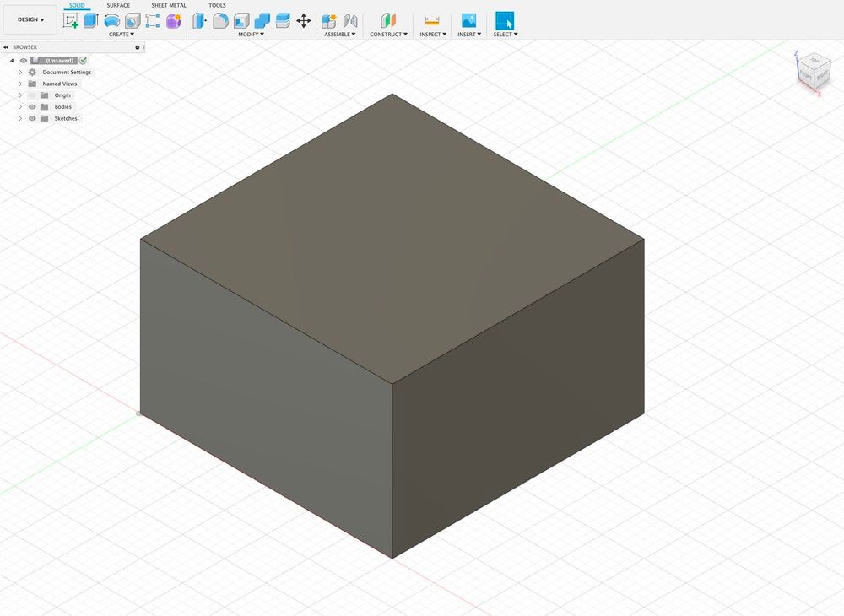Toggle visibility of the Origin folder
844x616 pixels.
point(32,95)
